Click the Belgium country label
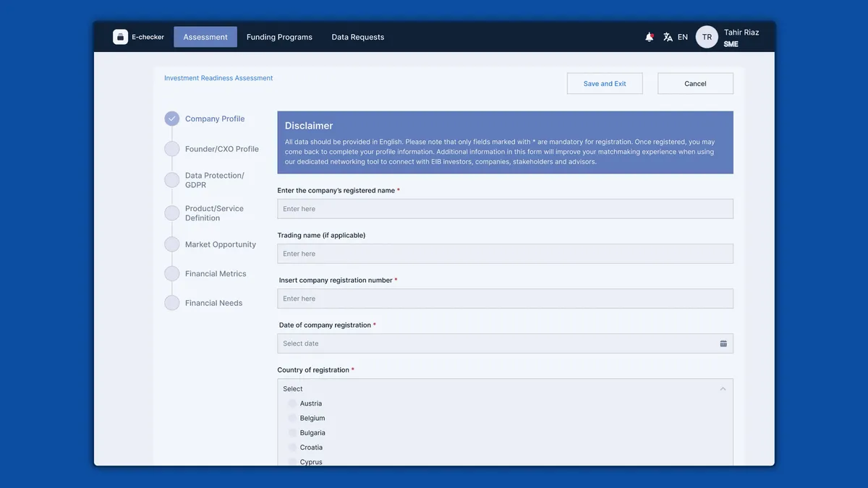 312,418
